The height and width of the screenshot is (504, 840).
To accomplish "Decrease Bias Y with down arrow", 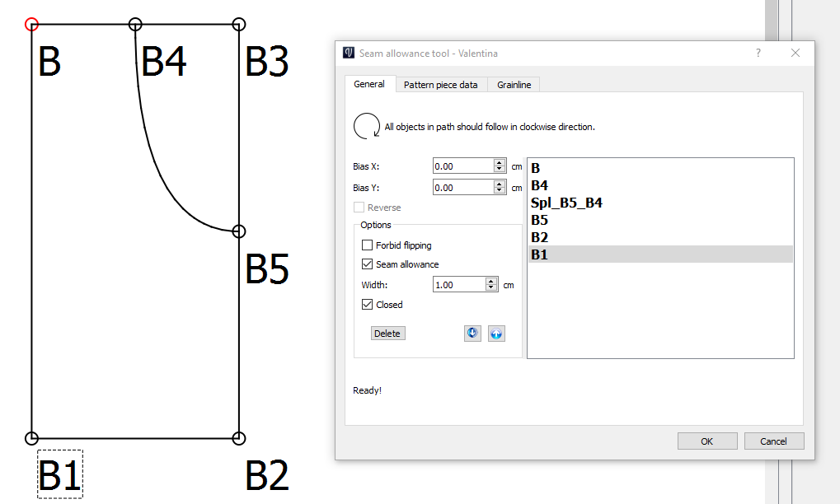I will coord(499,191).
